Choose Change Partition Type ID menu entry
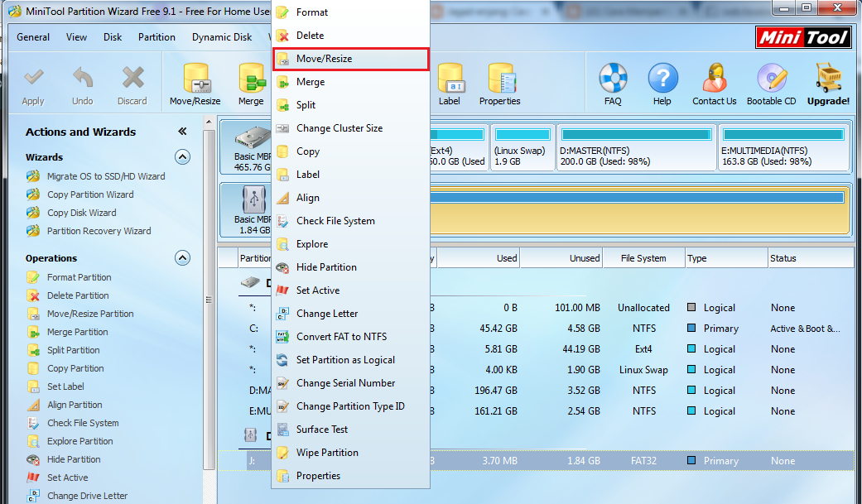The height and width of the screenshot is (504, 862). 351,406
